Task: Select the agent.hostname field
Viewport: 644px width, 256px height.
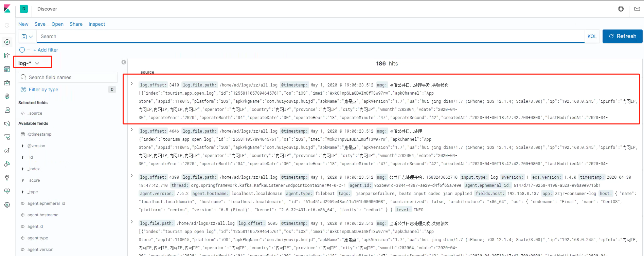Action: click(x=43, y=215)
